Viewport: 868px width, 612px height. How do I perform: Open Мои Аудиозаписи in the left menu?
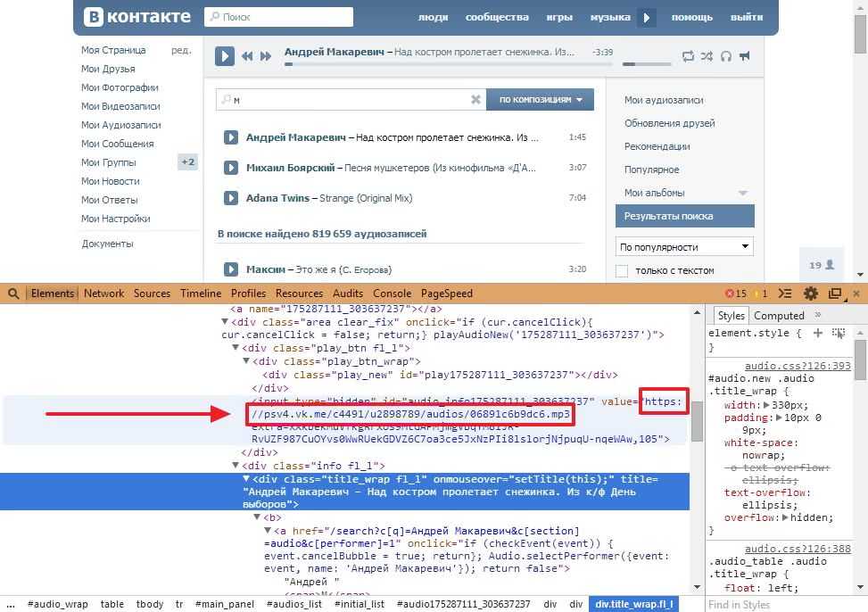click(121, 125)
